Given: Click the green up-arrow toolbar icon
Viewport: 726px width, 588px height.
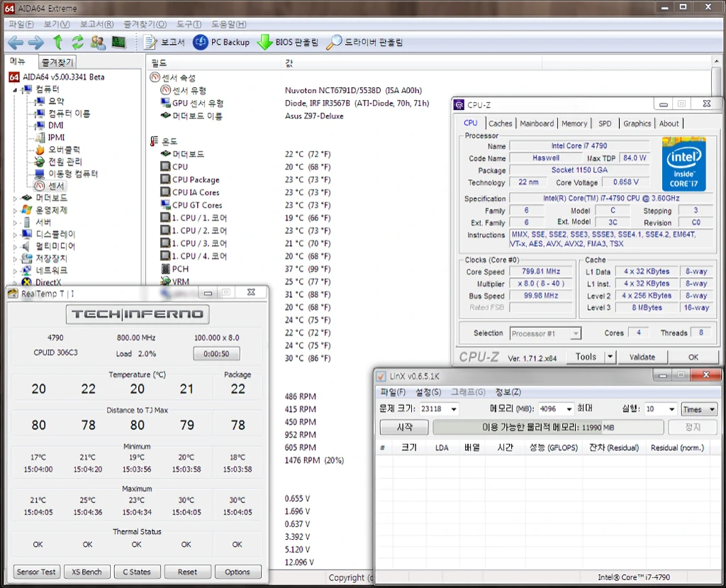Looking at the screenshot, I should point(58,43).
